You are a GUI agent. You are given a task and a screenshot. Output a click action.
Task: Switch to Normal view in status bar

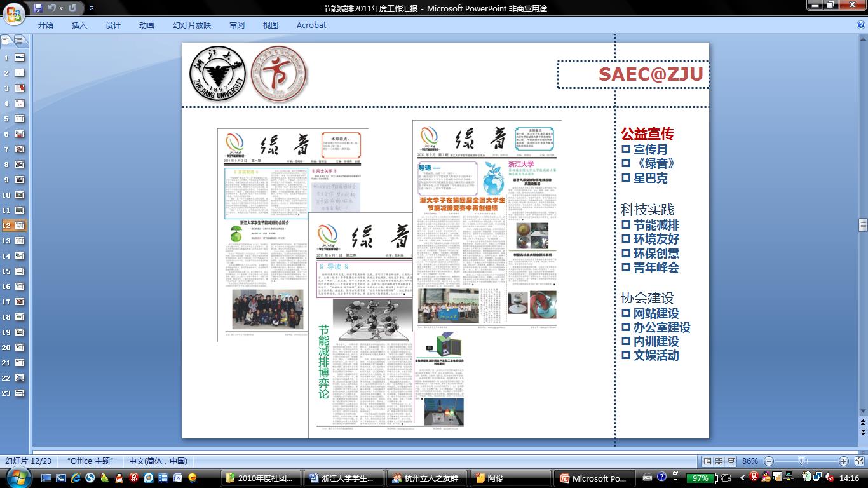coord(707,461)
